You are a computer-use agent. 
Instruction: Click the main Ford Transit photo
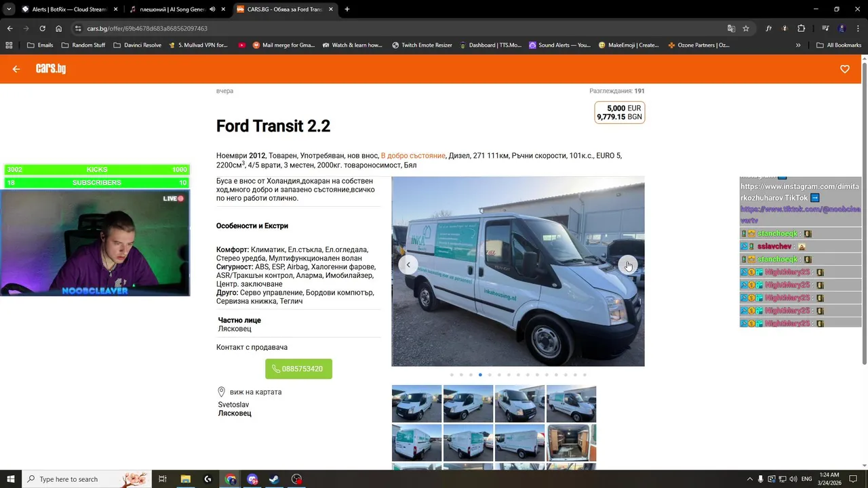coord(518,271)
